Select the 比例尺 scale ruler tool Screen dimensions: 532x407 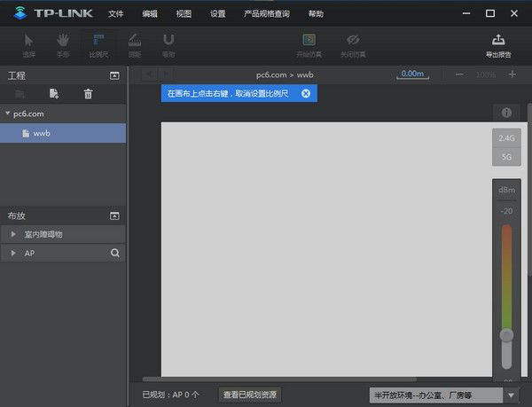coord(98,43)
